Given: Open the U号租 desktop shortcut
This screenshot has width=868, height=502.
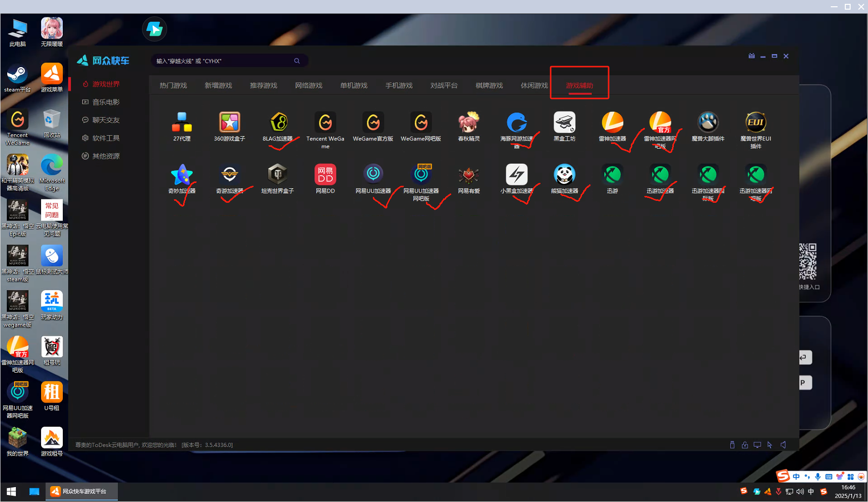Looking at the screenshot, I should [x=52, y=396].
